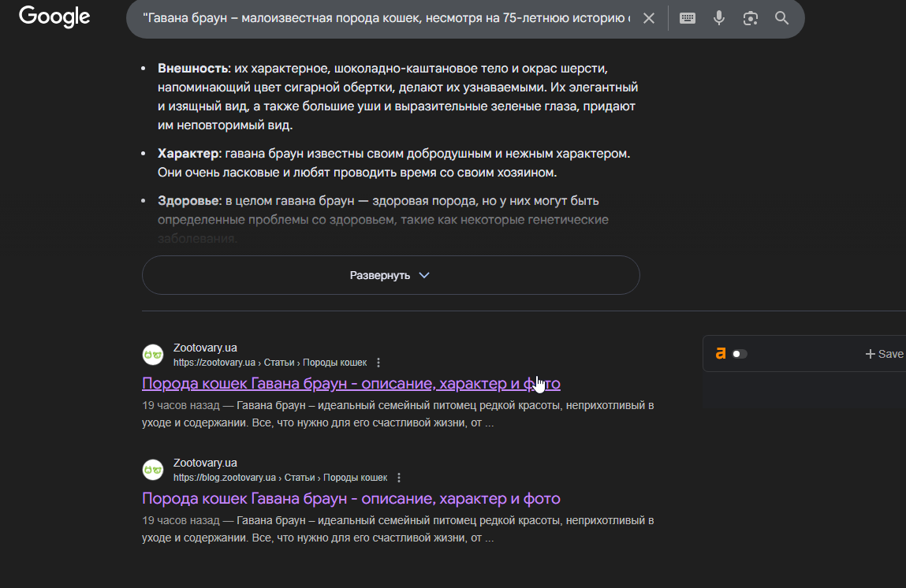Open Google Lens image search
The image size is (906, 588).
coord(750,18)
